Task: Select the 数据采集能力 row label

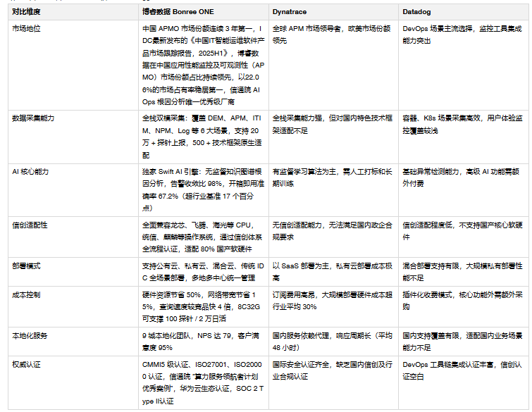Action: [33, 118]
